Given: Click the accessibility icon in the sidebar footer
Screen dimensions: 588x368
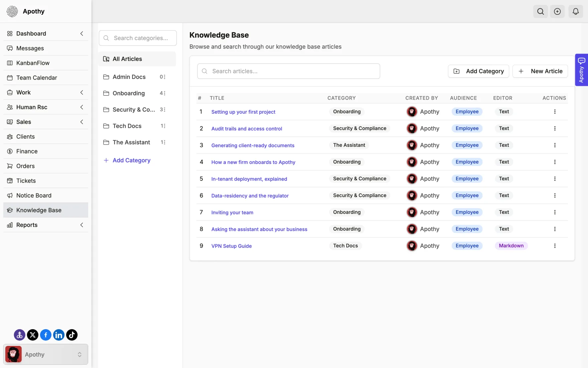Looking at the screenshot, I should coord(19,335).
